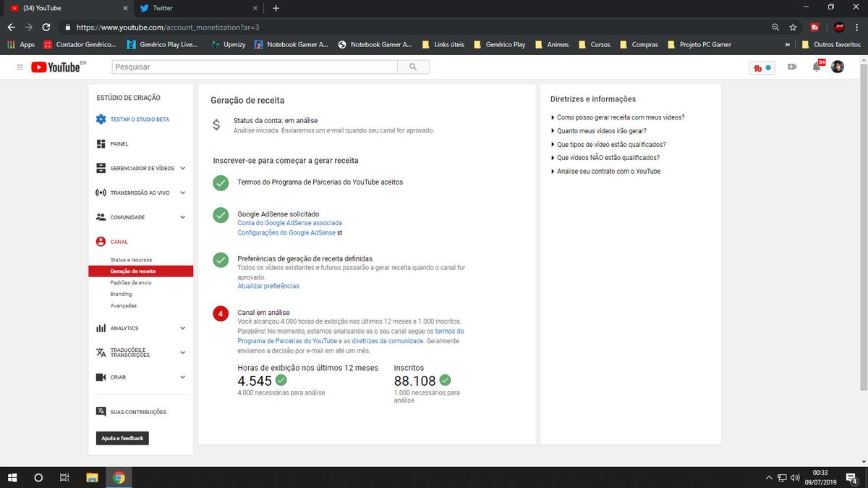Click the TubeBuddy browser extension icon
Screen dimensions: 868x488
[x=815, y=27]
